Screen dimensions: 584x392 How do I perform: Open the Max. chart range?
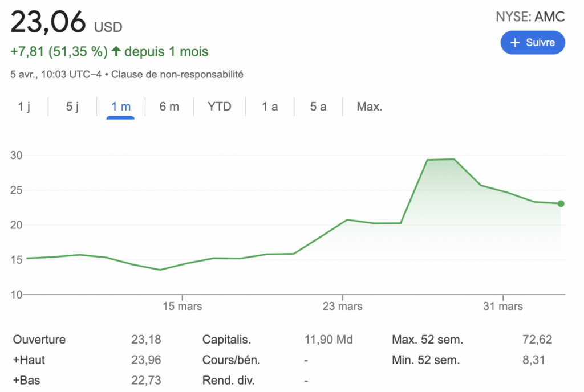point(369,107)
